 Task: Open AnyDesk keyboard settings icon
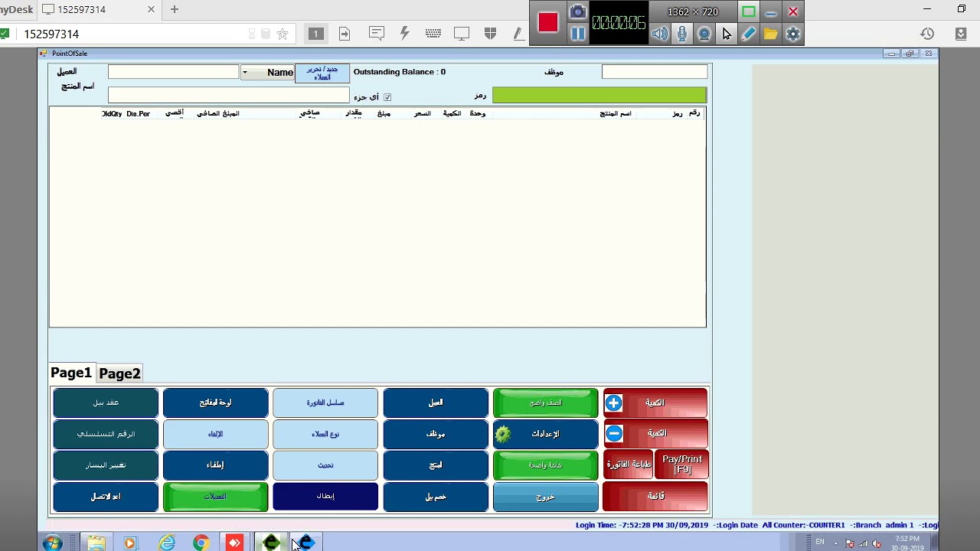433,34
